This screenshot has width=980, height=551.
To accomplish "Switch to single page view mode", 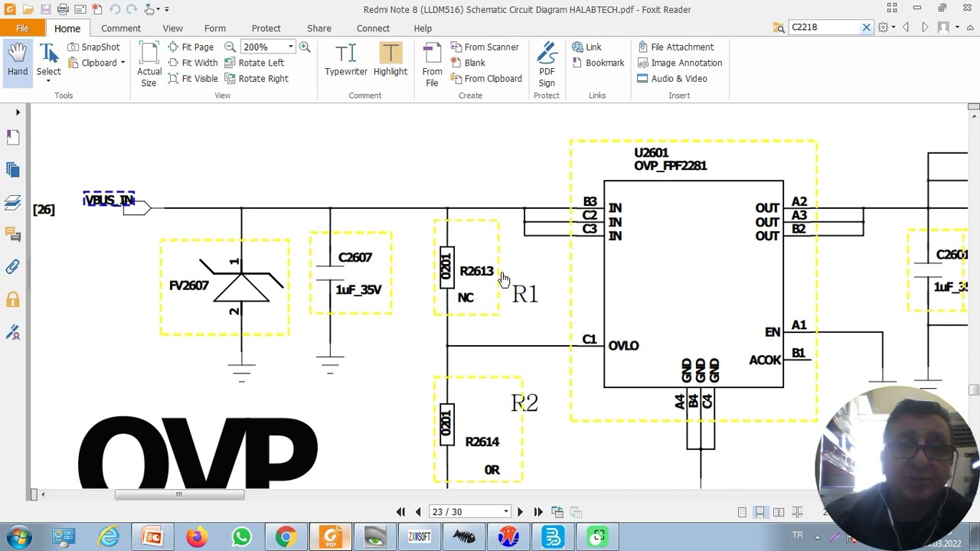I will 742,512.
